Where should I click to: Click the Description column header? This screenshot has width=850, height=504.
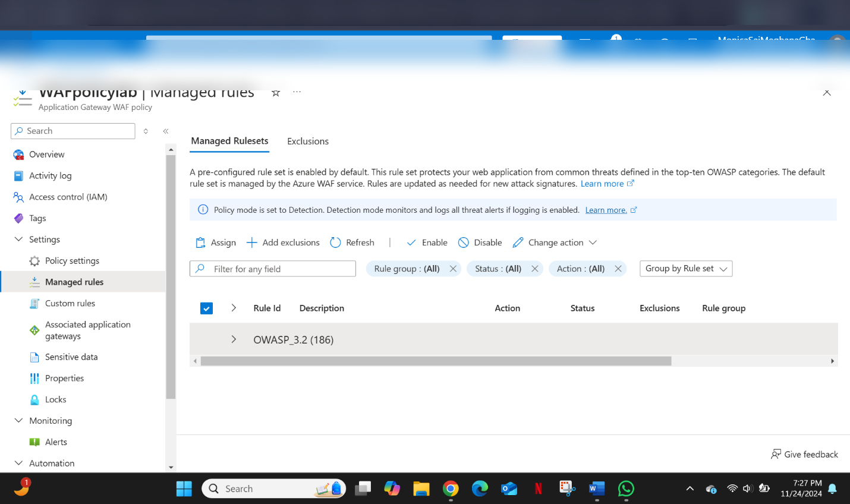point(322,308)
